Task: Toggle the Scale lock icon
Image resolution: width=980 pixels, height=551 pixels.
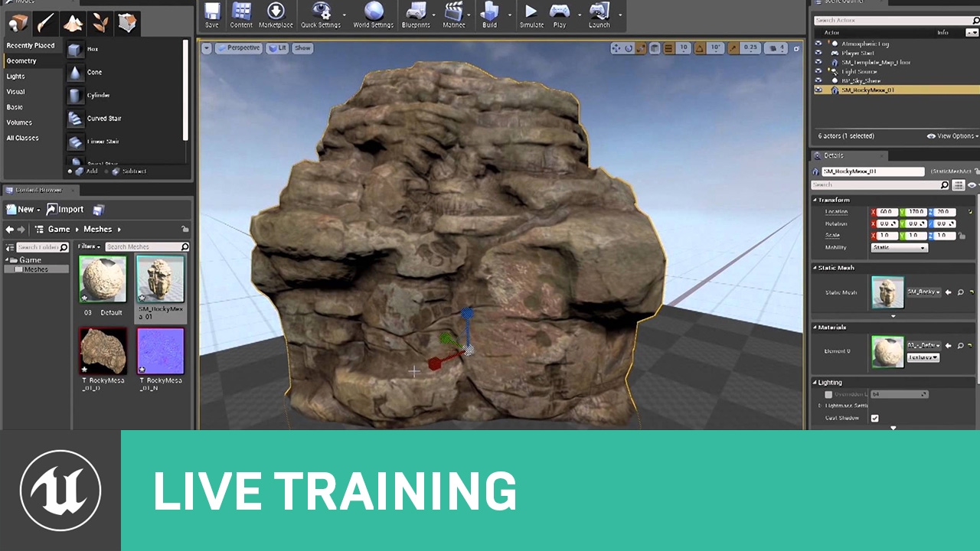Action: [962, 236]
